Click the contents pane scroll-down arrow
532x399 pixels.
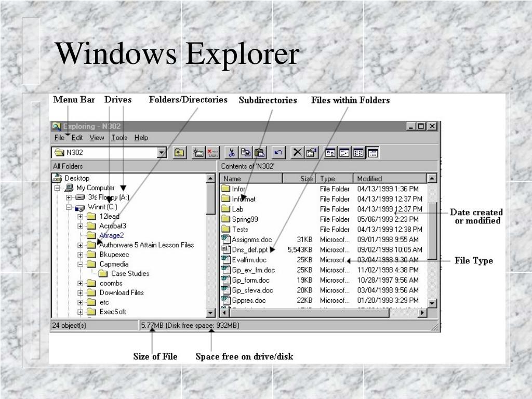[432, 303]
